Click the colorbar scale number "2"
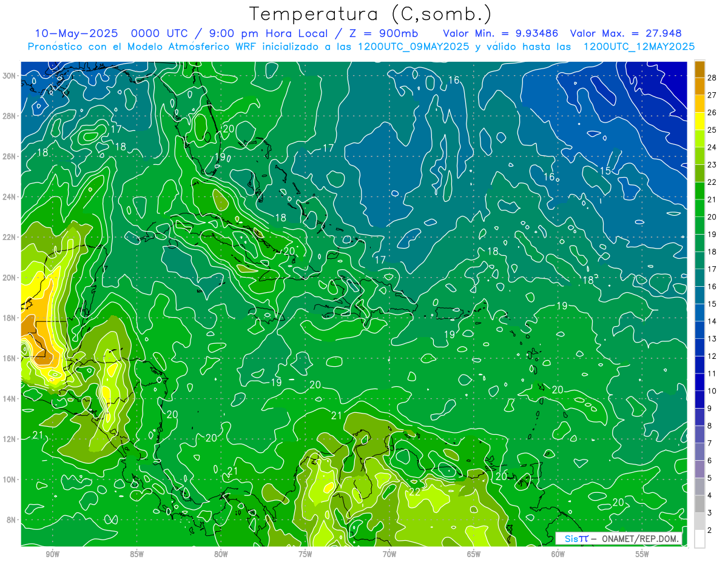 (710, 530)
